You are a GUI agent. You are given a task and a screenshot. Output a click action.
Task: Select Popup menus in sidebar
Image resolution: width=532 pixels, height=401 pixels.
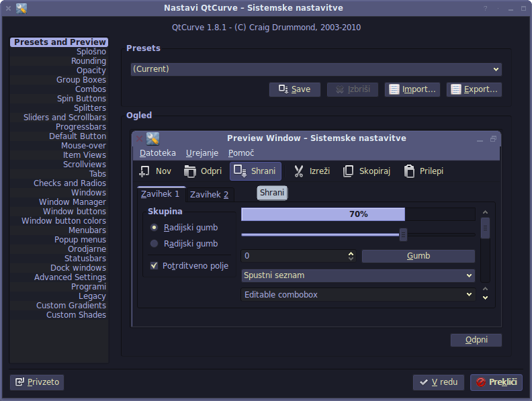[x=59, y=240]
